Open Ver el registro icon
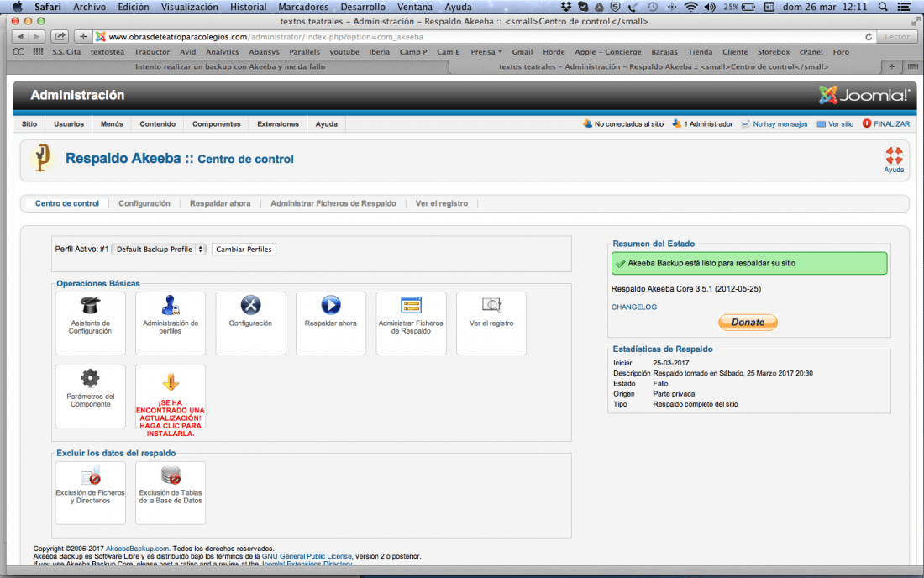 pyautogui.click(x=491, y=305)
